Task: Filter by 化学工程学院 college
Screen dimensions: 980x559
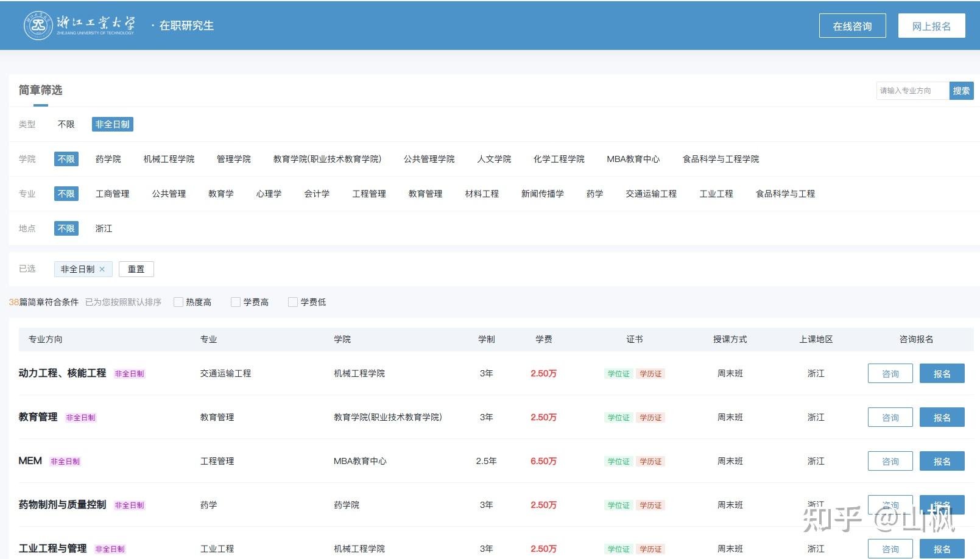Action: 559,159
